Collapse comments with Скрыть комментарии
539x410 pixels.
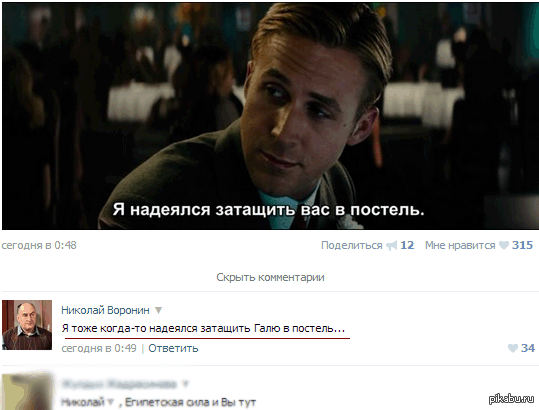[270, 277]
